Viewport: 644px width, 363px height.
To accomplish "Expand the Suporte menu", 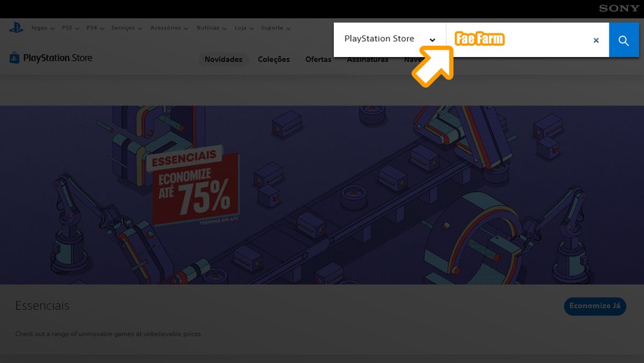I will 276,28.
